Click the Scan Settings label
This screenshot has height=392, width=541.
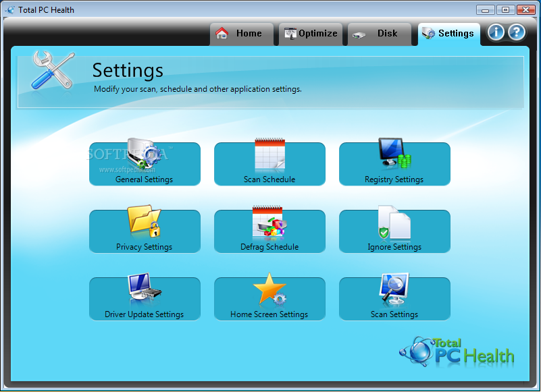pyautogui.click(x=394, y=314)
